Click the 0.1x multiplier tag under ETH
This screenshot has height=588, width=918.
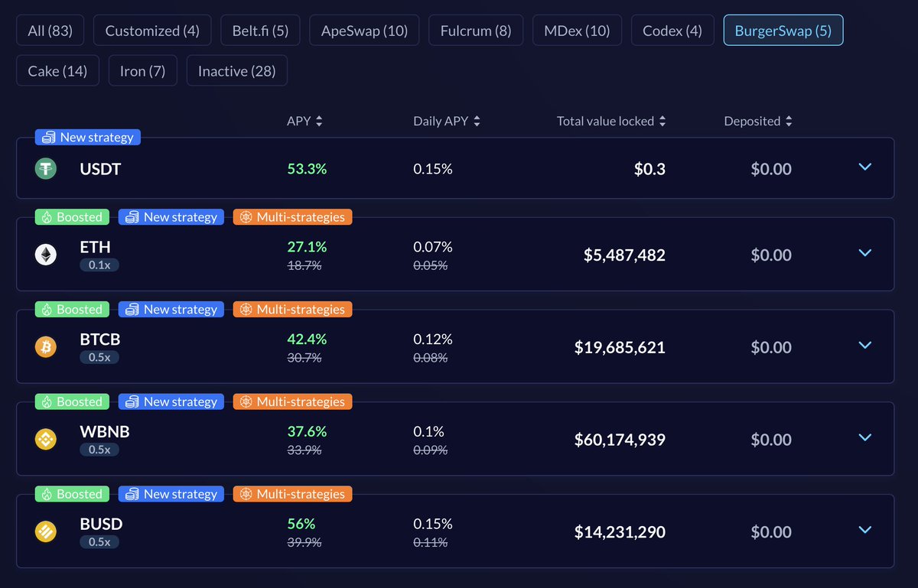click(99, 265)
